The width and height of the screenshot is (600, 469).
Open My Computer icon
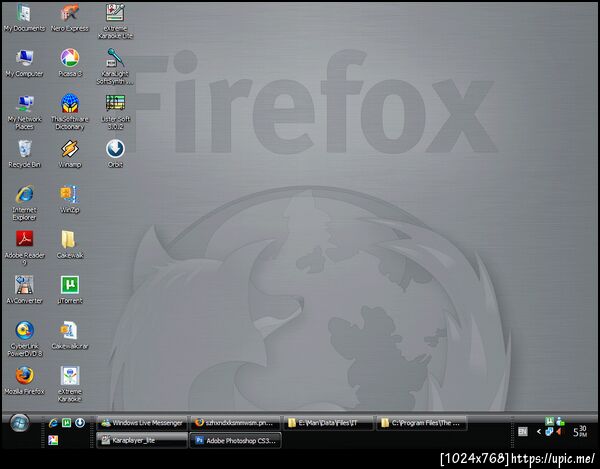point(24,64)
